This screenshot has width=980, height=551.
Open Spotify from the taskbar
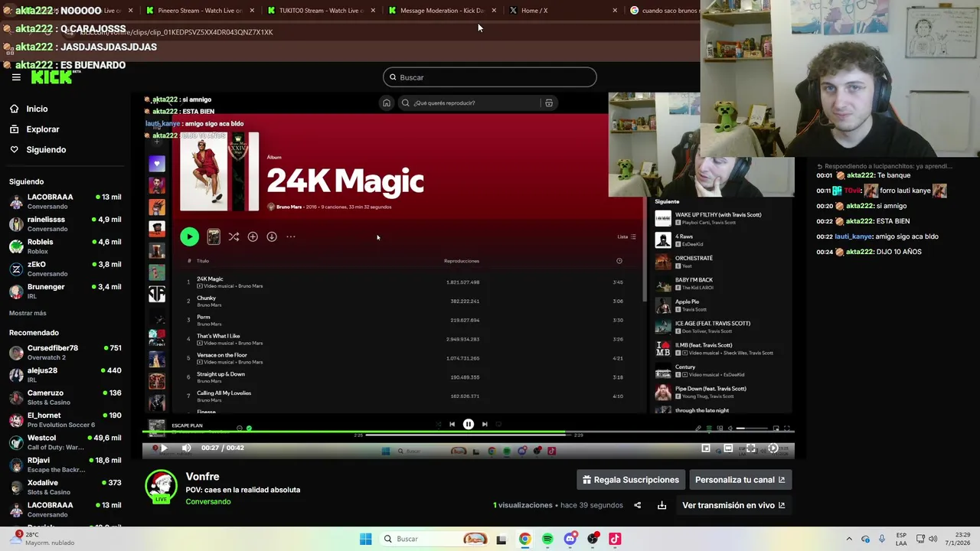point(547,539)
